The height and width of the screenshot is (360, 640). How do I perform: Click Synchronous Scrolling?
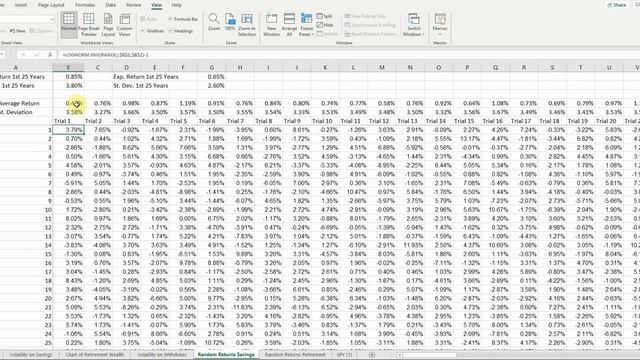tap(370, 25)
